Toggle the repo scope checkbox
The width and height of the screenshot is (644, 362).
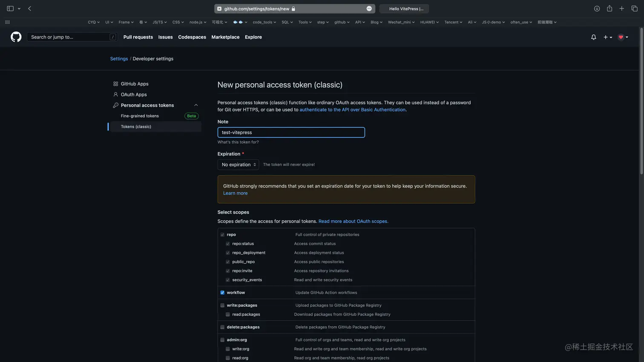[222, 235]
